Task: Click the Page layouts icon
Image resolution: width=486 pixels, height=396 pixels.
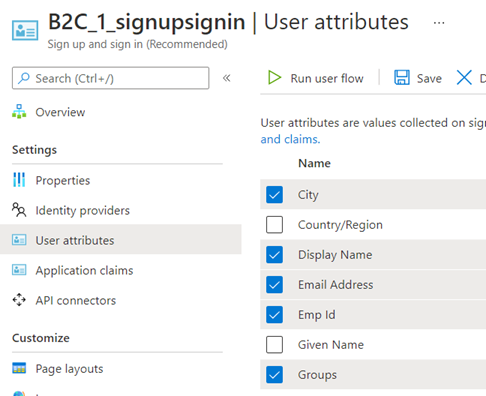Action: pyautogui.click(x=19, y=368)
